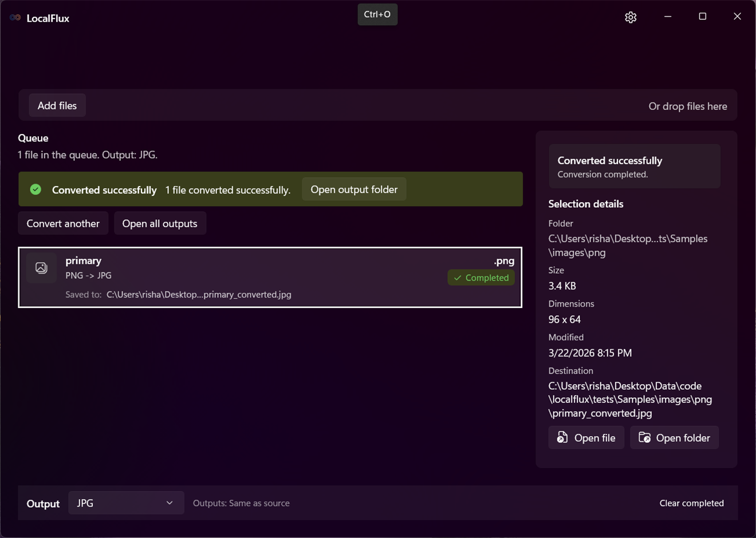Minimize the LocalFlux window
756x538 pixels.
(668, 17)
